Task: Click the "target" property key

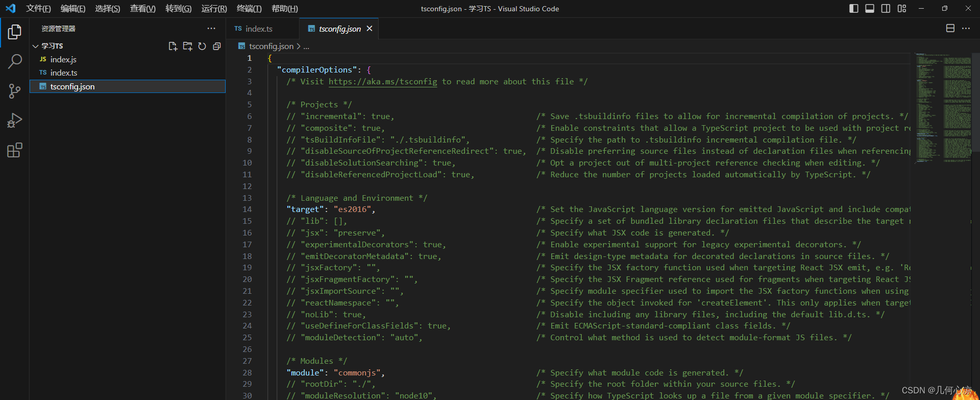Action: [x=305, y=209]
